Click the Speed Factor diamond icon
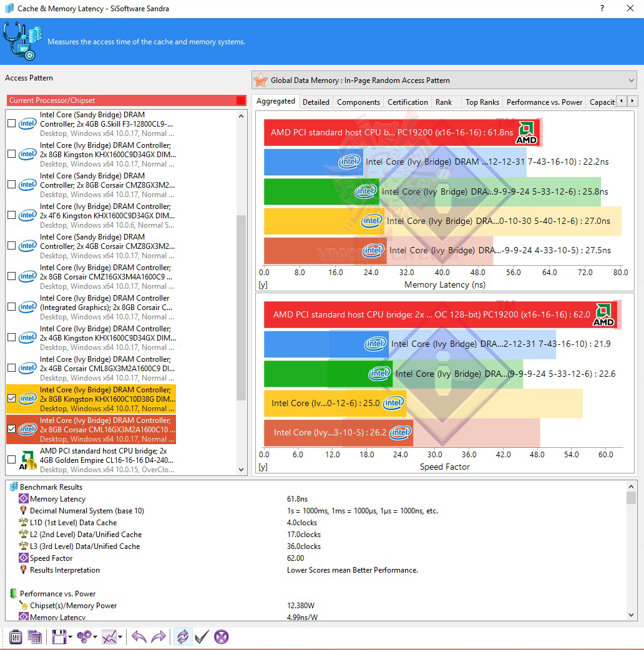644x650 pixels. coord(24,558)
